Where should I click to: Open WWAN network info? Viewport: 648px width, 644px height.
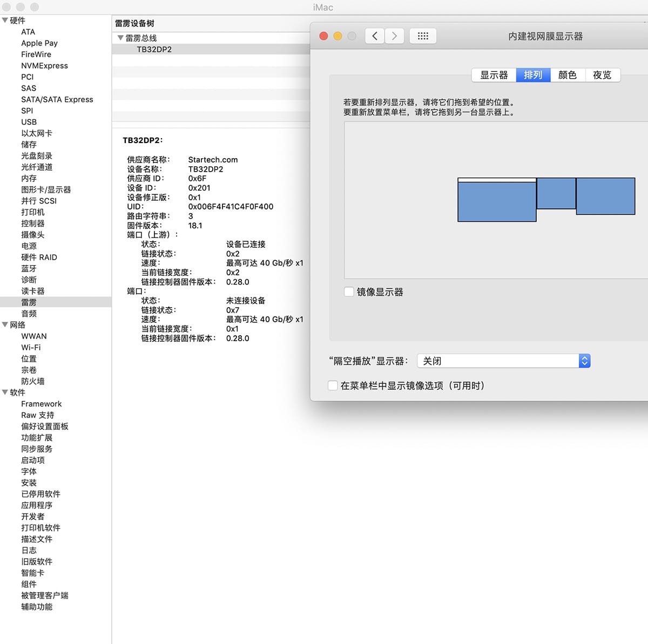point(34,336)
